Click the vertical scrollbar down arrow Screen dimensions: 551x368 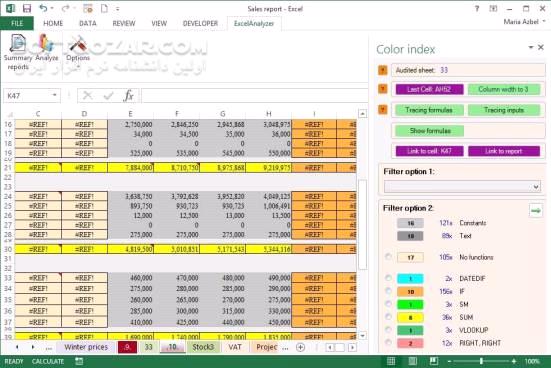362,336
